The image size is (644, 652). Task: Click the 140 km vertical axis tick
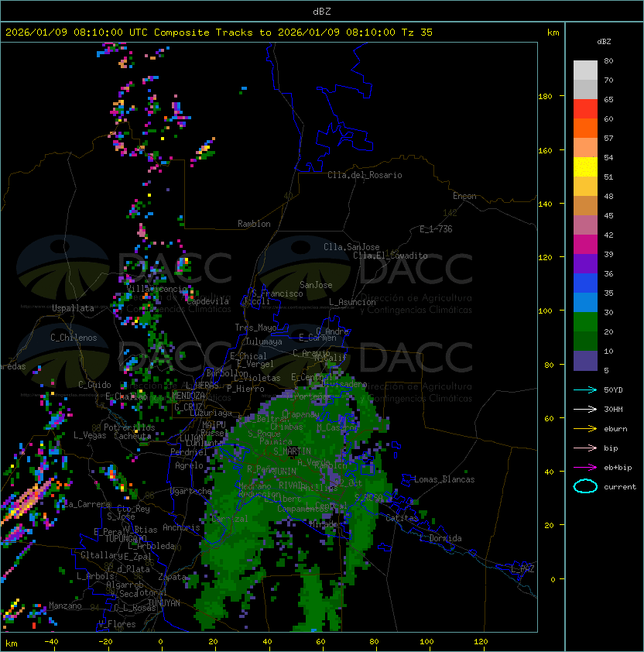545,204
